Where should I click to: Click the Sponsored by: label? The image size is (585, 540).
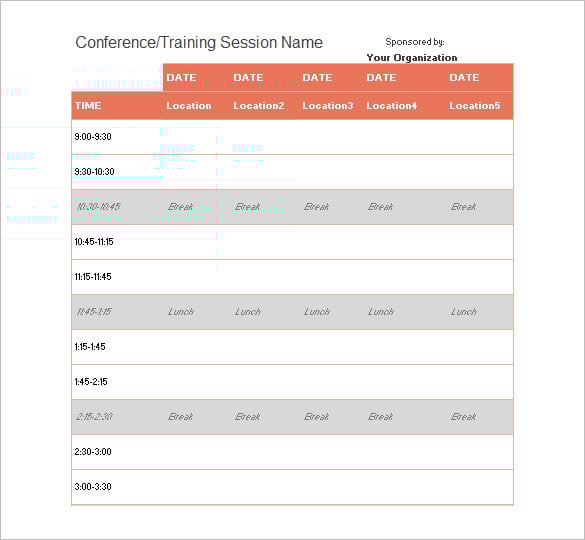click(415, 42)
